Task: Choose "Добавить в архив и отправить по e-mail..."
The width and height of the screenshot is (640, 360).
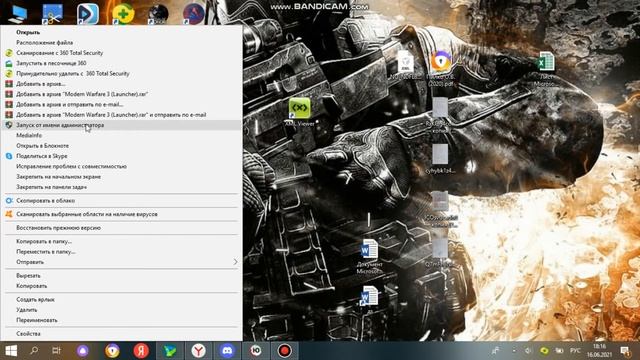Action: coord(70,104)
